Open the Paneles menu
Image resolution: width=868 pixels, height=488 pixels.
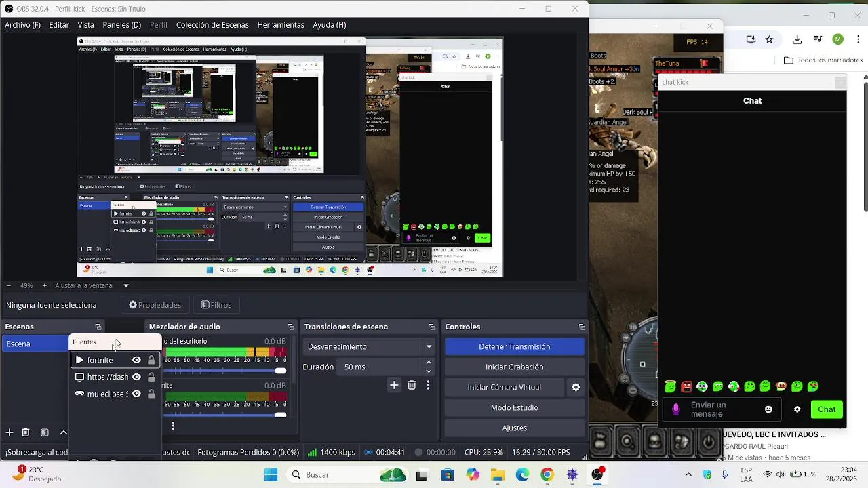tap(121, 24)
